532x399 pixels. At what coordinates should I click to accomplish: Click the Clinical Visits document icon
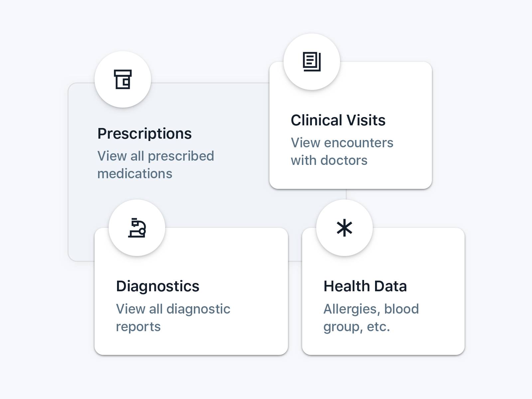click(x=312, y=62)
